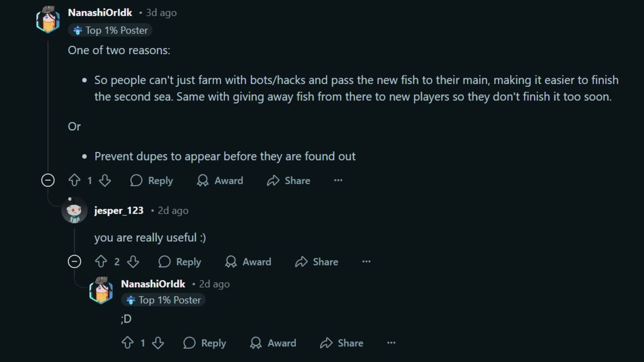Upvote the ';D' reply

click(x=128, y=343)
